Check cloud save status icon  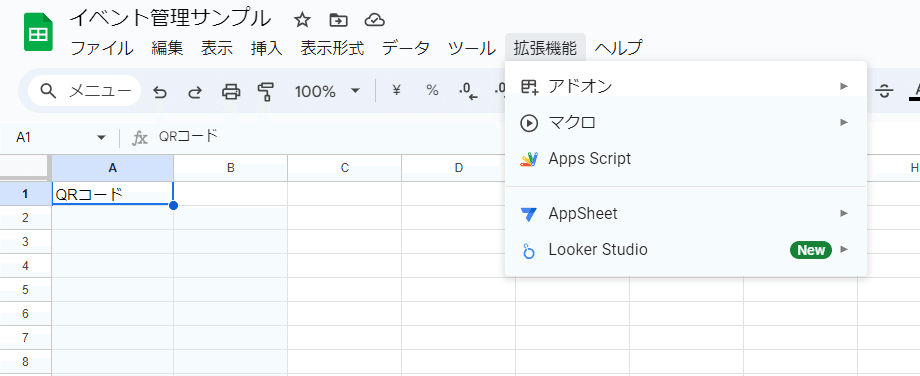pos(374,21)
